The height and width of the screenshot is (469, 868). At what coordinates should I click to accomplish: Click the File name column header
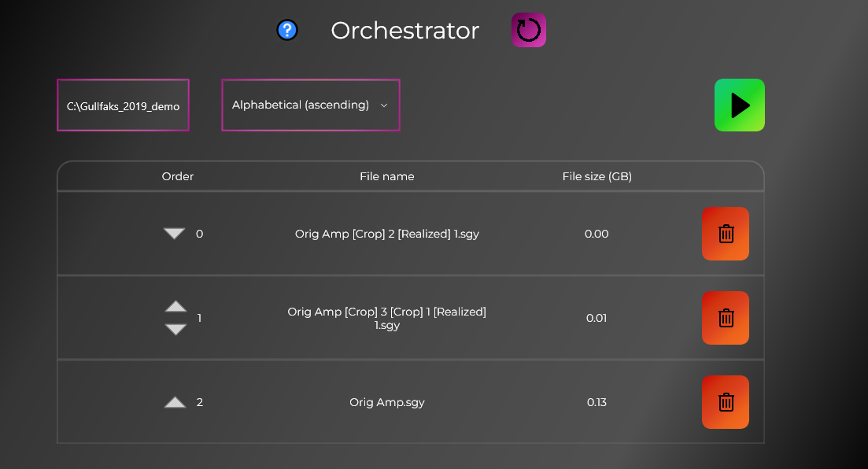(387, 176)
